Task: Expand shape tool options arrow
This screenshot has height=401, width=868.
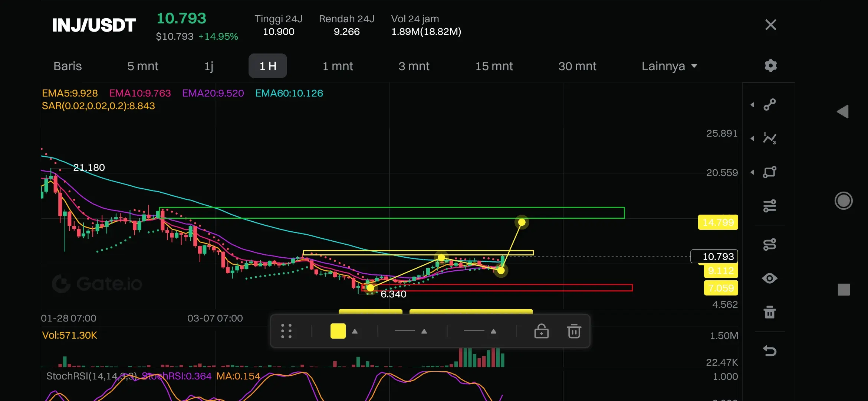Action: tap(752, 172)
